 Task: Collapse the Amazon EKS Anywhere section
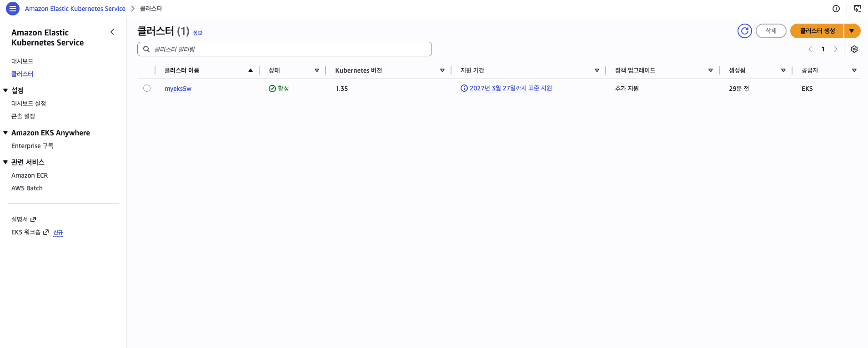tap(5, 133)
